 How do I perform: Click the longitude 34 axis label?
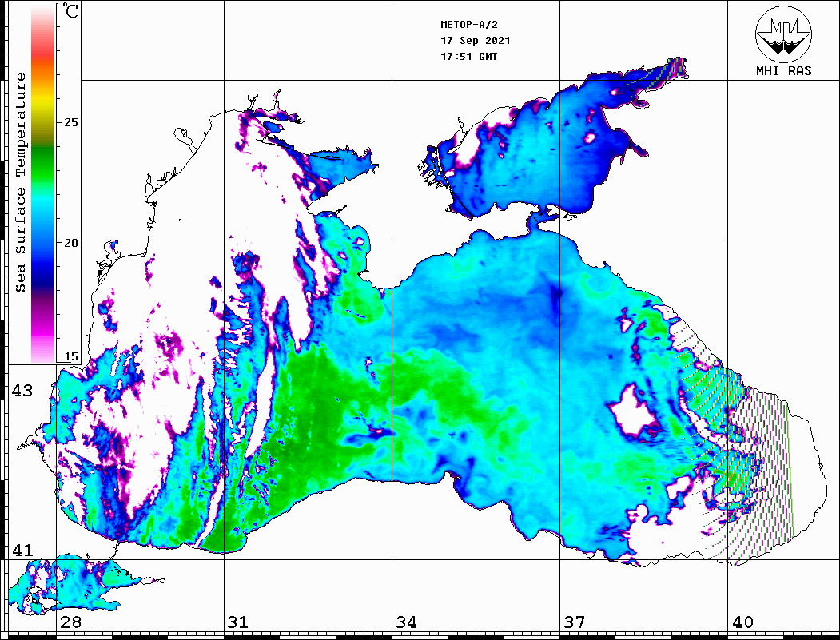(406, 622)
